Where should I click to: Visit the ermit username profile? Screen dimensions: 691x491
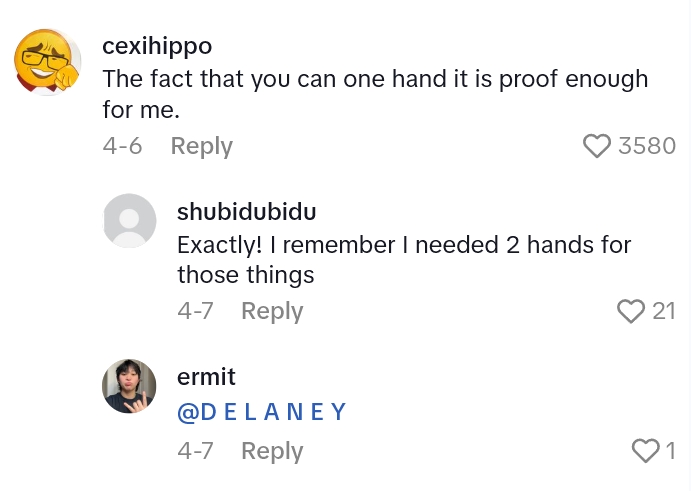[206, 377]
